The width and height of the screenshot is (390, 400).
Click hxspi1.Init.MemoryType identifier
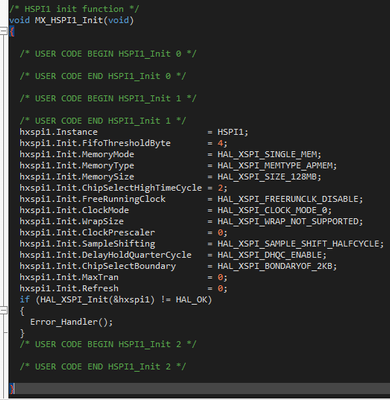click(77, 165)
